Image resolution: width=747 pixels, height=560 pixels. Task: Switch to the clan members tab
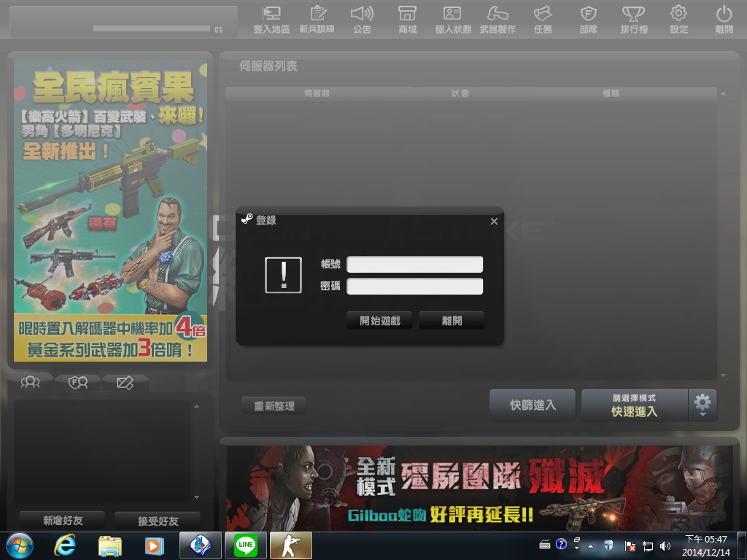[x=77, y=382]
